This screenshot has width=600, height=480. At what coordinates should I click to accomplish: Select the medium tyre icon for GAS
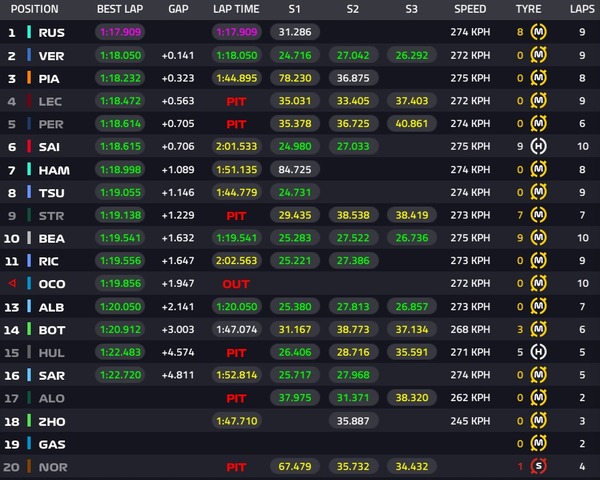coord(539,443)
